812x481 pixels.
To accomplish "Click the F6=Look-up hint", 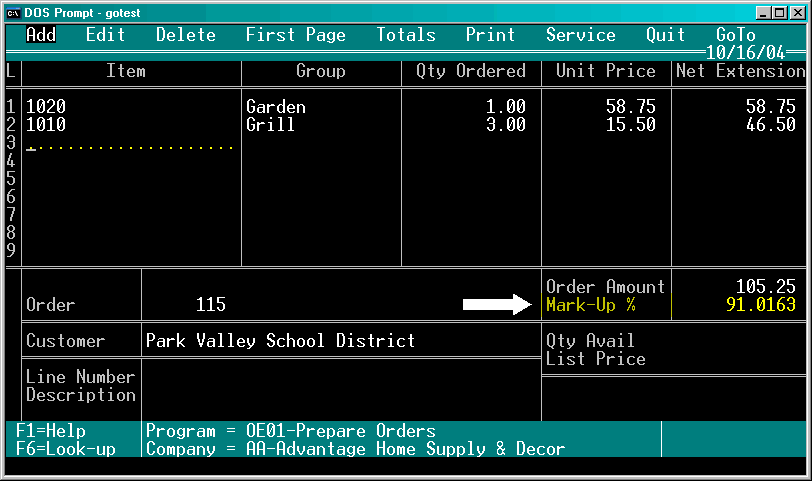I will point(65,449).
